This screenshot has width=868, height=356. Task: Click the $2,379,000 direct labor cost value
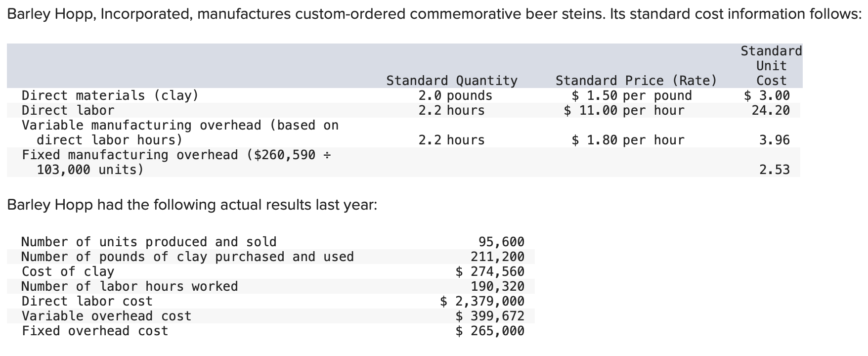pyautogui.click(x=482, y=301)
